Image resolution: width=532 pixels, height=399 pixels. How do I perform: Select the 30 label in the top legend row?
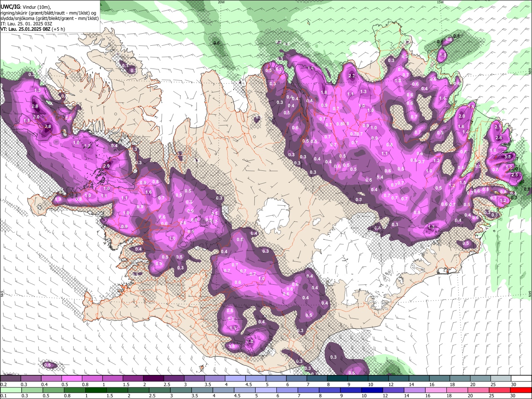point(514,384)
